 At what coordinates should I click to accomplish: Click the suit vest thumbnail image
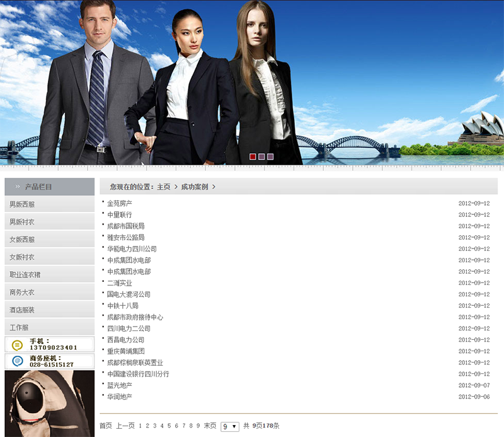click(x=49, y=404)
